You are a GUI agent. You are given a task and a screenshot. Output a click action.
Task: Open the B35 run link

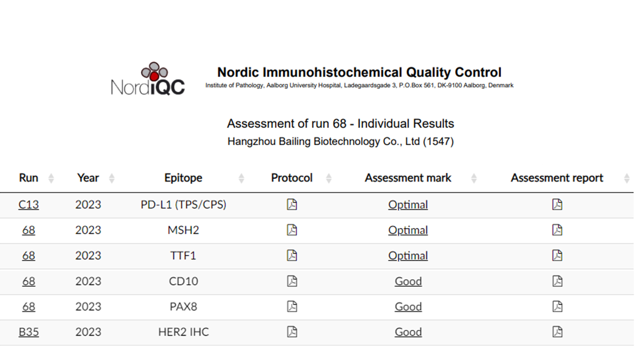tap(29, 332)
